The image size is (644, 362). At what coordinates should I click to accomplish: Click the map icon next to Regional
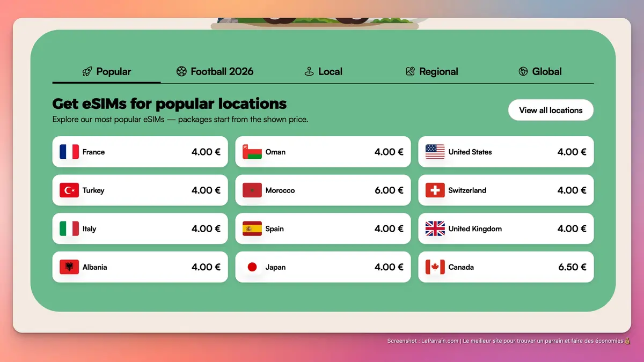tap(411, 71)
